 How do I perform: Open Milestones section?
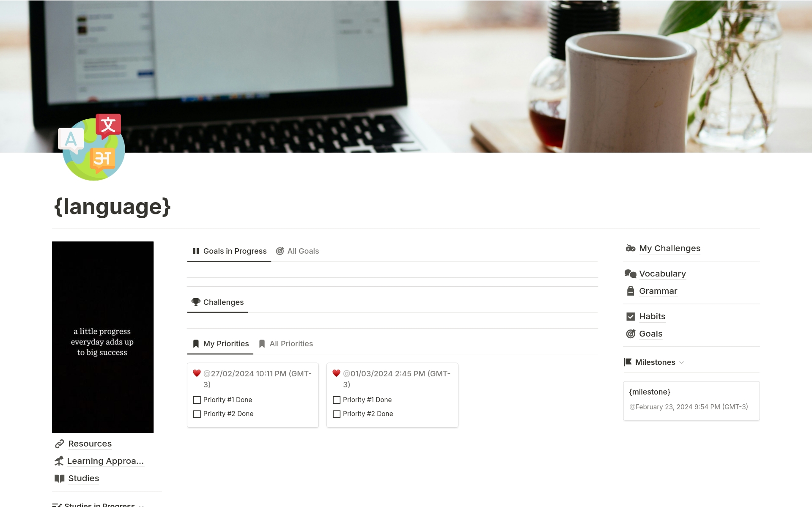[x=655, y=362]
